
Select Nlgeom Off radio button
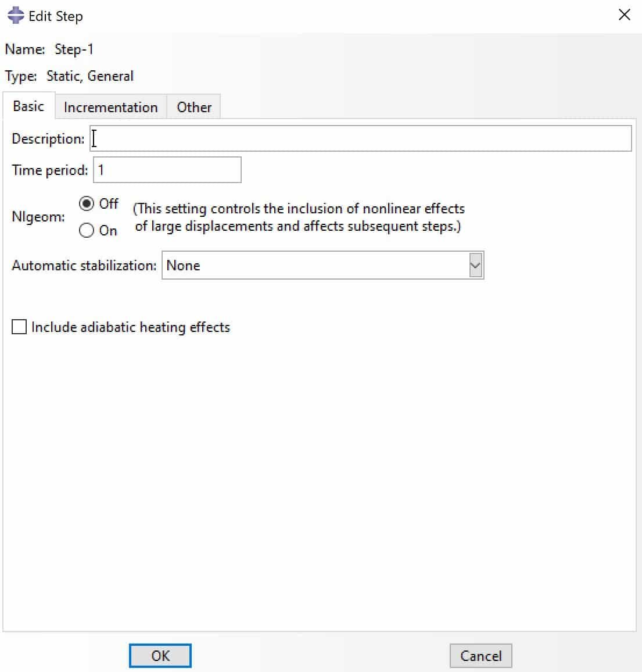86,203
